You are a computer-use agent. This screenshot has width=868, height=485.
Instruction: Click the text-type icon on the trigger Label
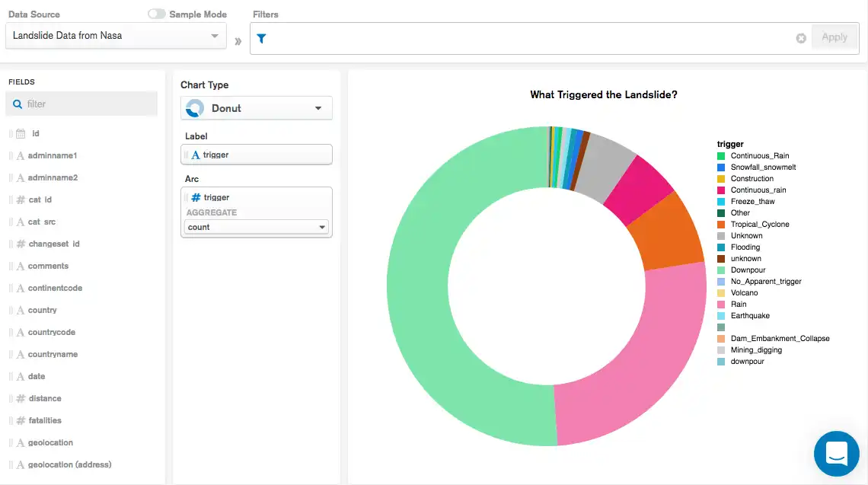(x=196, y=154)
